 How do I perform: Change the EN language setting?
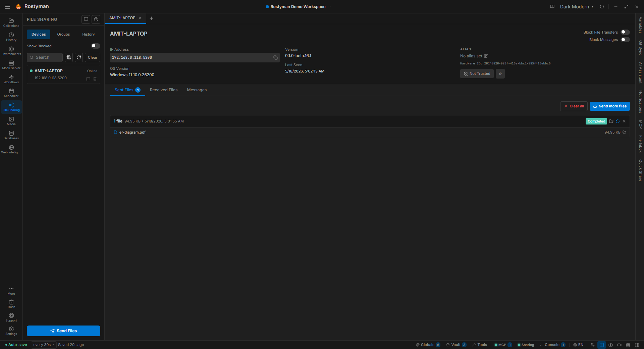pos(578,345)
